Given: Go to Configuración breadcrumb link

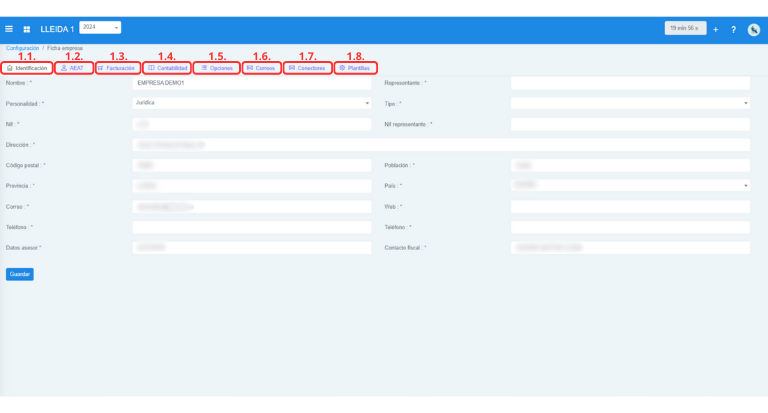Looking at the screenshot, I should pyautogui.click(x=23, y=48).
